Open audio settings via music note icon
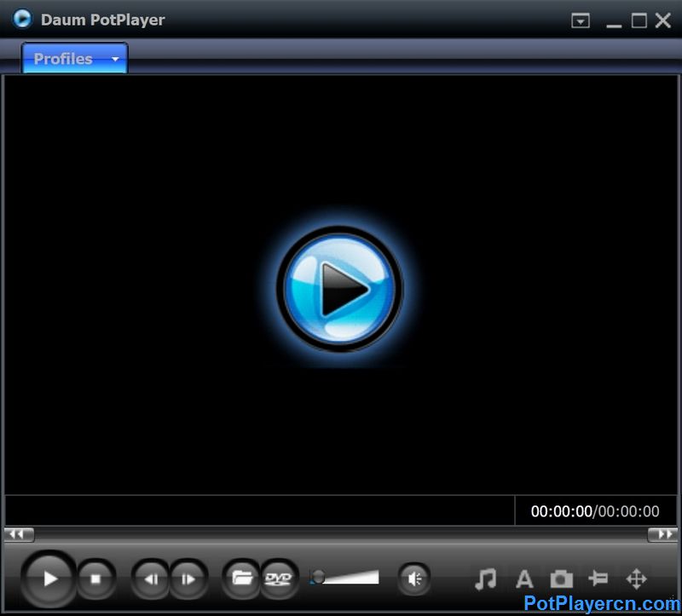The image size is (682, 616). tap(486, 579)
